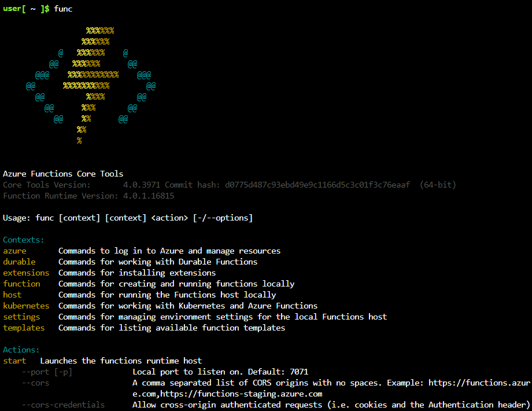
Task: Click the 'Actions:' section heading
Action: tap(21, 350)
